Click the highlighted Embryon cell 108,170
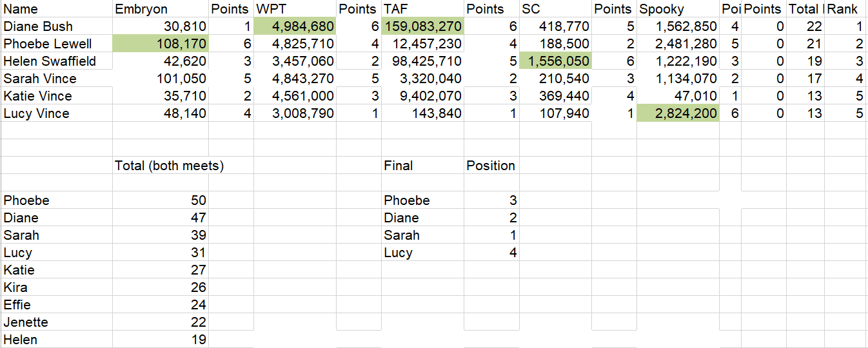This screenshot has width=868, height=348. click(161, 44)
